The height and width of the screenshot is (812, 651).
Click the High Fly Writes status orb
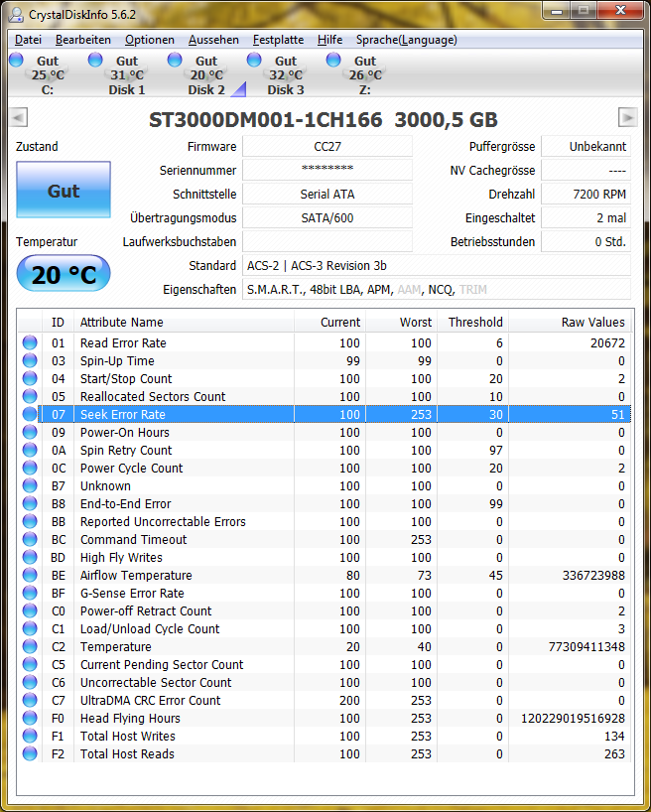coord(30,557)
